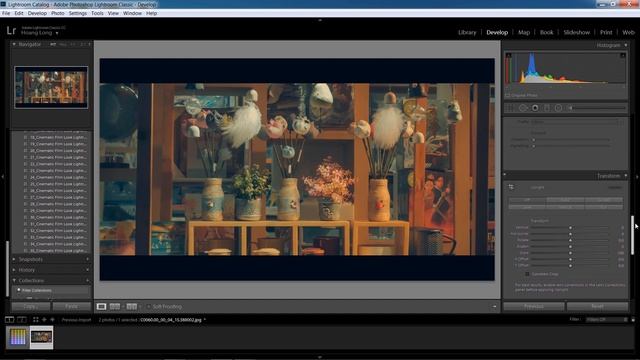Toggle the filmstrip filter switch
This screenshot has width=640, height=360.
633,320
